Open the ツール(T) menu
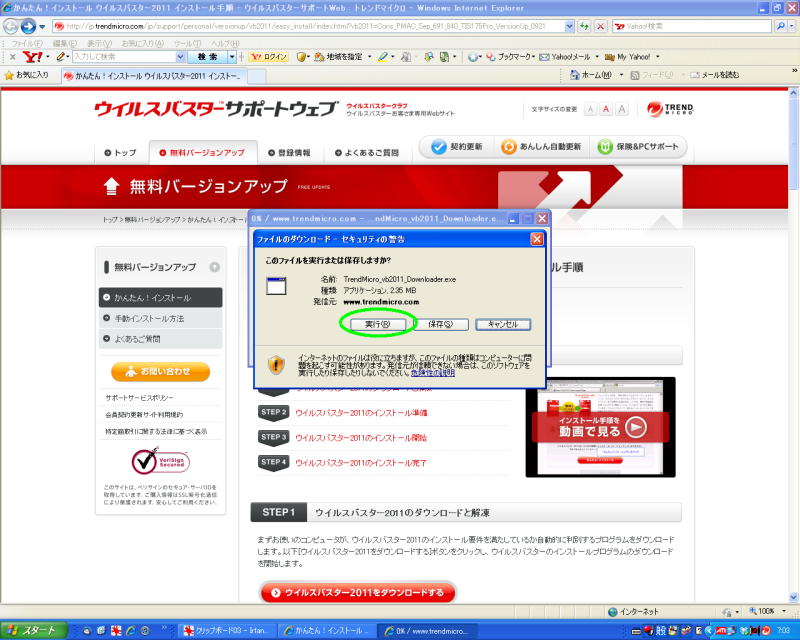The height and width of the screenshot is (640, 800). pos(187,43)
